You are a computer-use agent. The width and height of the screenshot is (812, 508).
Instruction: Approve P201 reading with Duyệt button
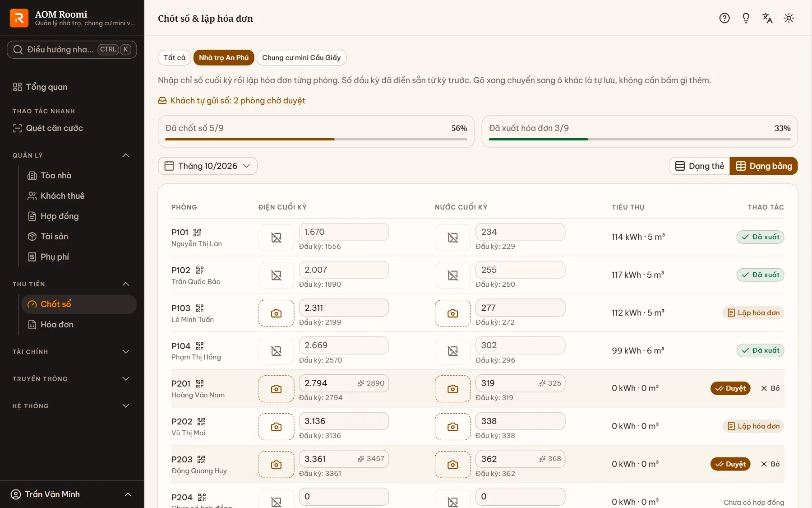pyautogui.click(x=730, y=388)
